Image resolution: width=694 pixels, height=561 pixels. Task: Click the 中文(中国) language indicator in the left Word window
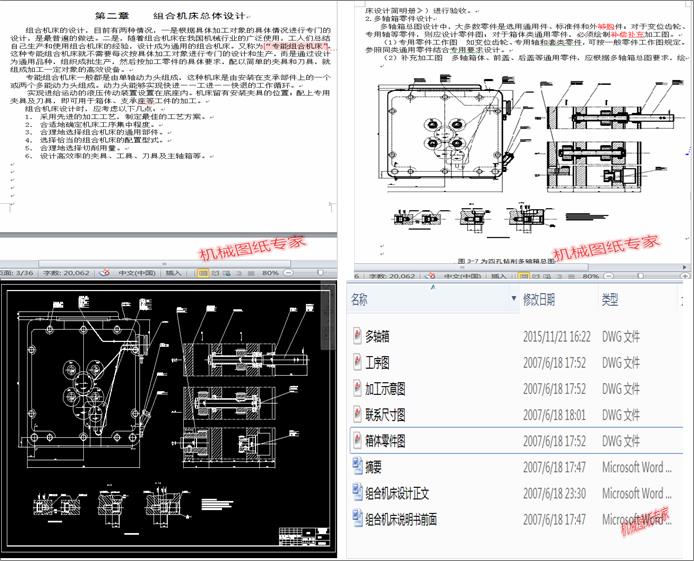click(137, 273)
